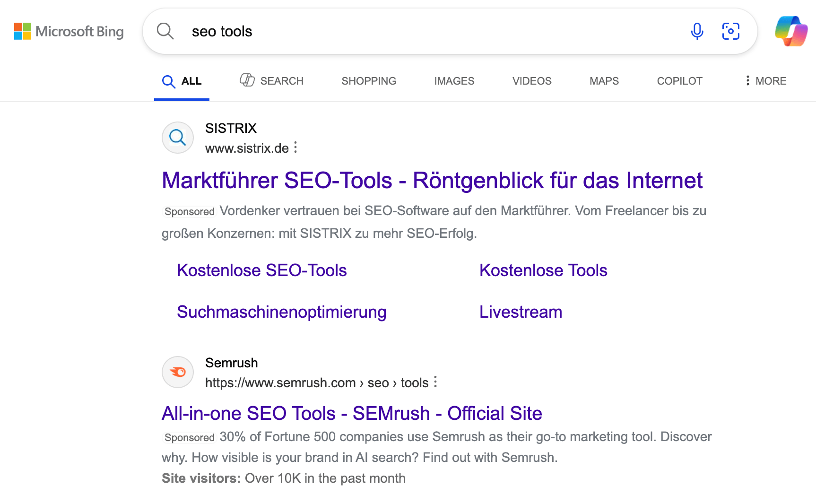Click the All-in-one SEO Tools result heading
This screenshot has width=816, height=504.
click(x=352, y=413)
